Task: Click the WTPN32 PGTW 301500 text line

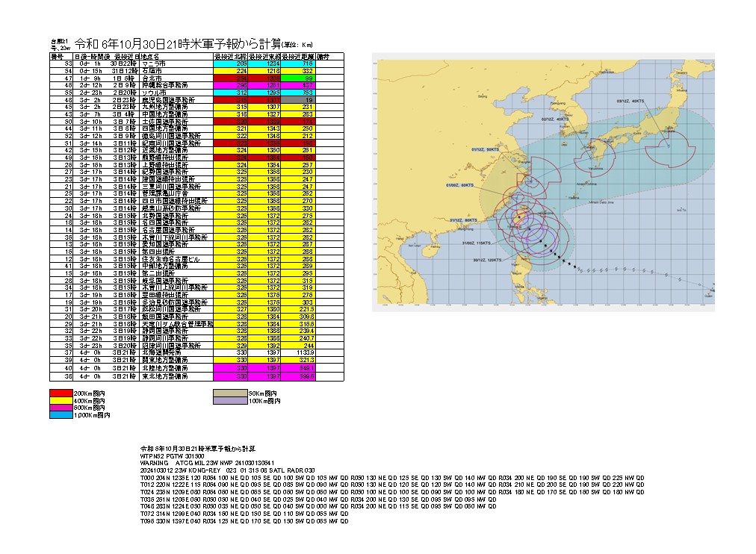Action: point(172,455)
